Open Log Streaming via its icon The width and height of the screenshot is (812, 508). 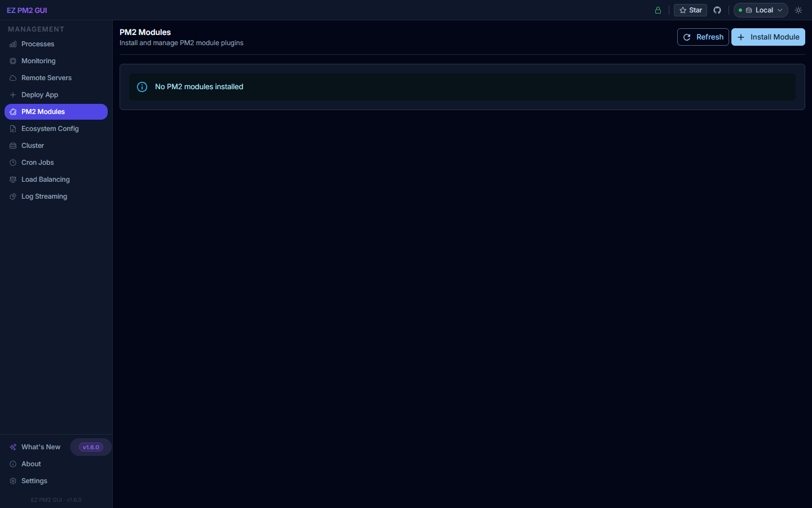(x=12, y=196)
